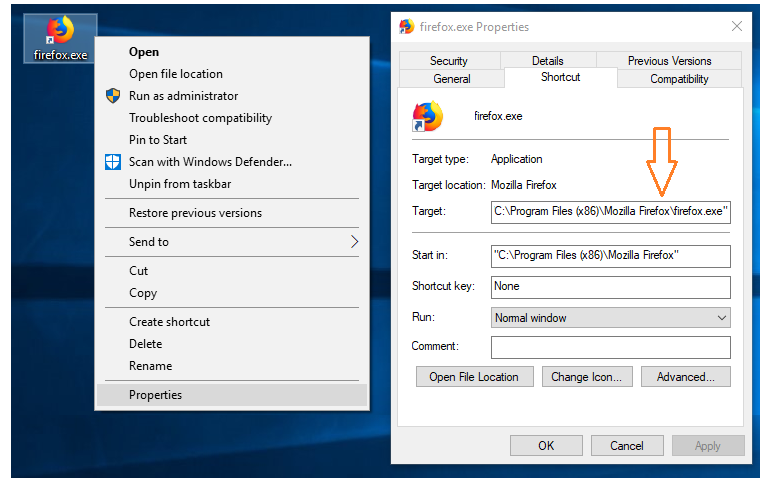Click Firefox icon in Properties title bar
764x484 pixels.
point(406,26)
